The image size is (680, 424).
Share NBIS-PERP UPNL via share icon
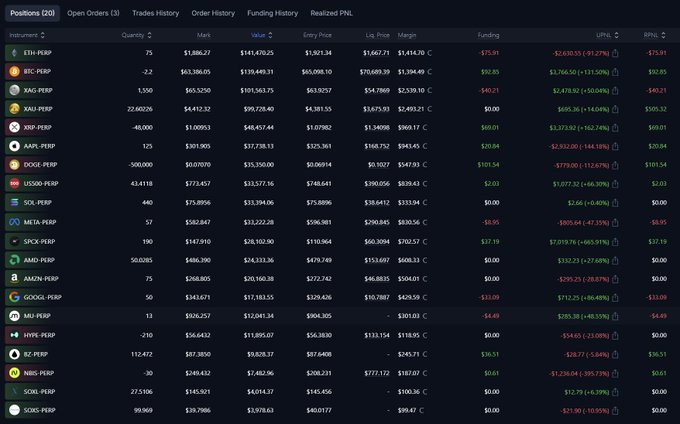click(615, 373)
